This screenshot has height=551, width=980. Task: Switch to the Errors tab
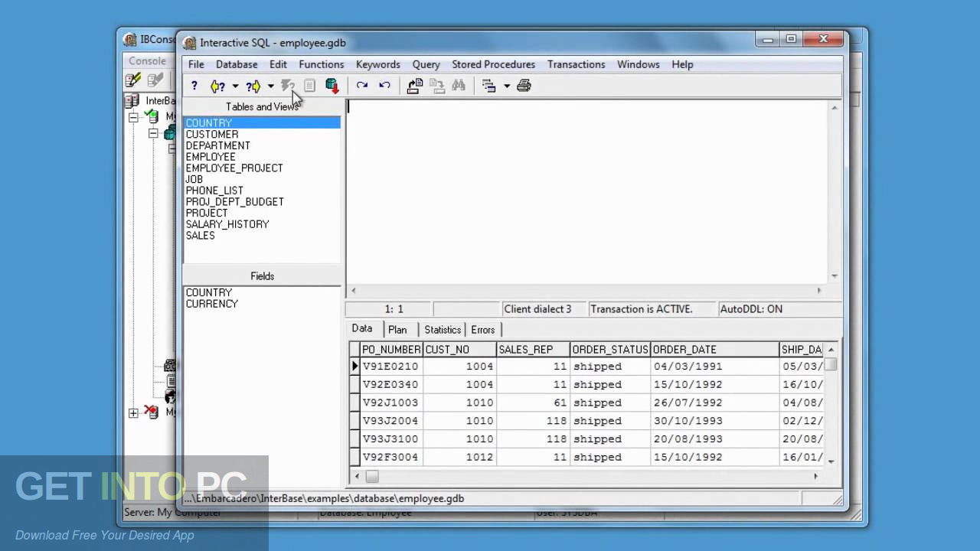(483, 330)
